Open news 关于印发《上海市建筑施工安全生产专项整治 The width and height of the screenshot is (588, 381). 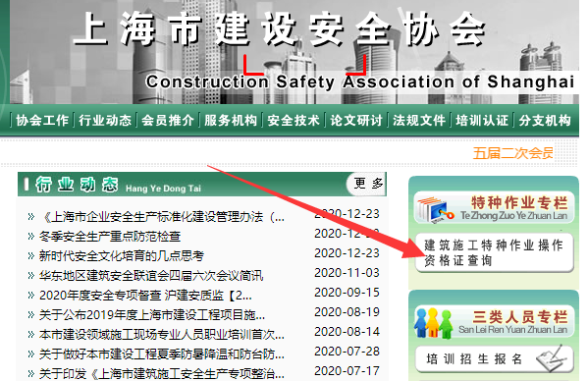(x=162, y=373)
